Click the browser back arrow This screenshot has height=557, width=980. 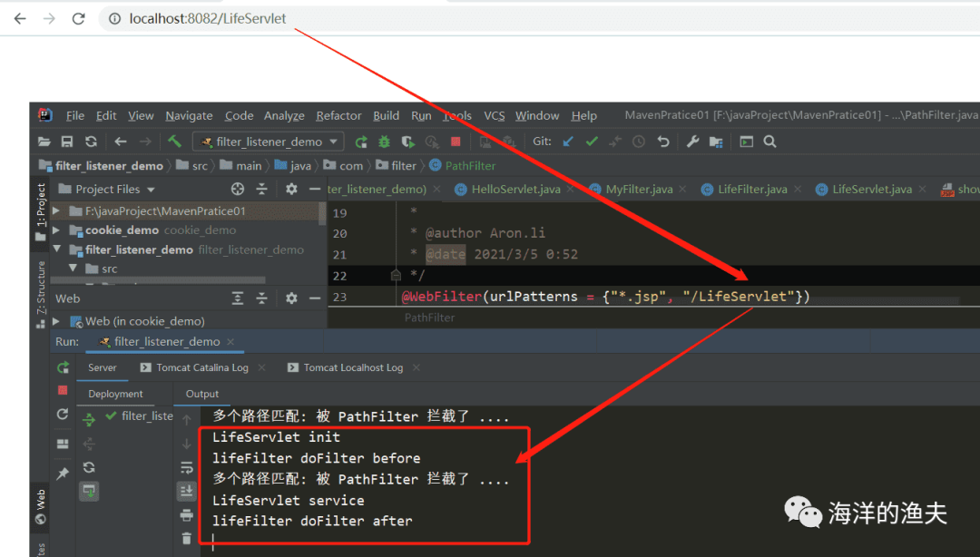pyautogui.click(x=20, y=19)
